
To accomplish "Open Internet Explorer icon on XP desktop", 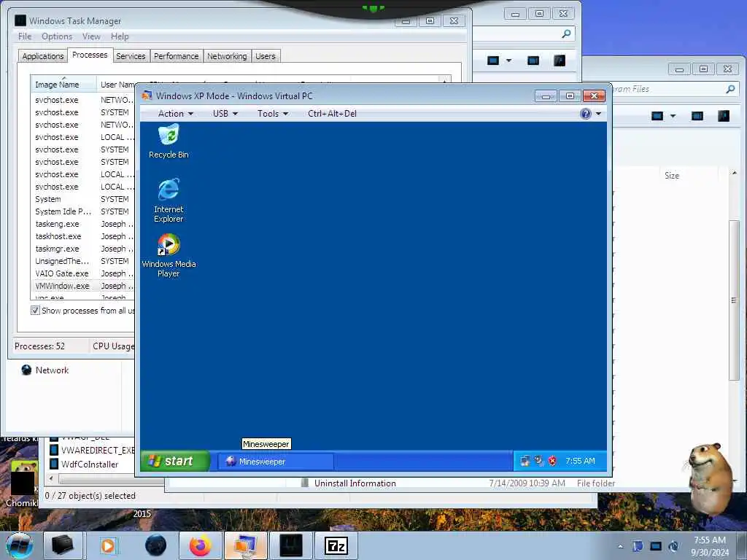I will 169,200.
